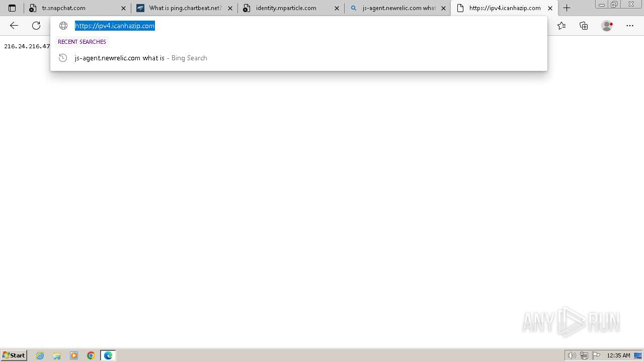Refresh the current page
The image size is (644, 362).
coord(36,26)
